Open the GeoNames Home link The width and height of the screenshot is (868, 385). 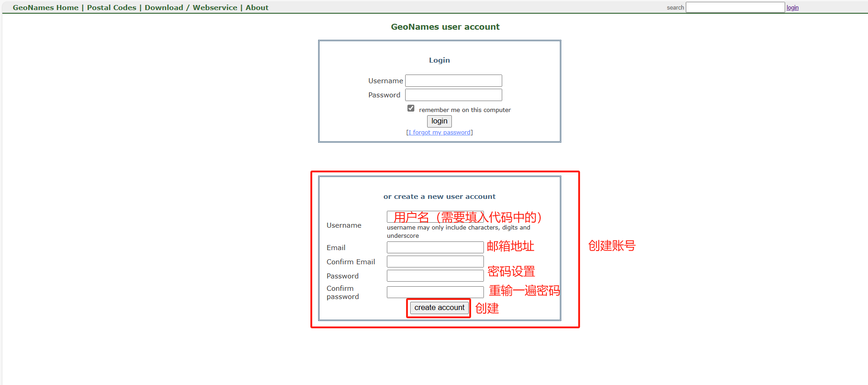(45, 7)
